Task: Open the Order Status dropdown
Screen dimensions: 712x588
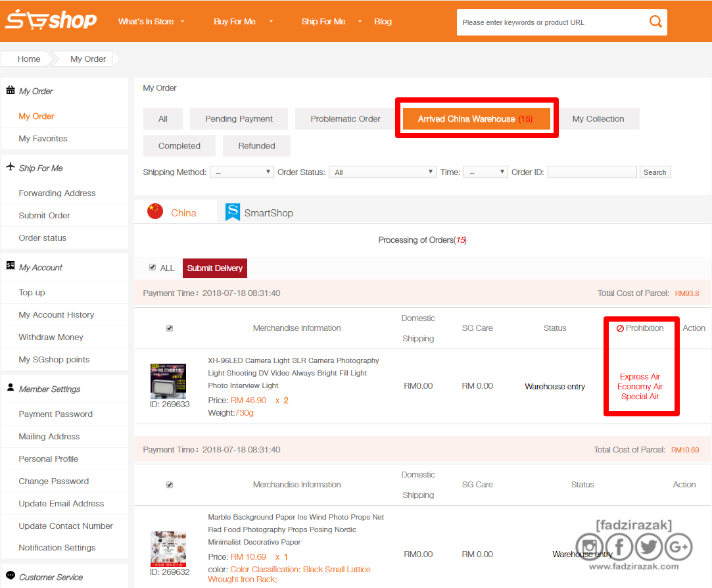Action: [x=383, y=172]
